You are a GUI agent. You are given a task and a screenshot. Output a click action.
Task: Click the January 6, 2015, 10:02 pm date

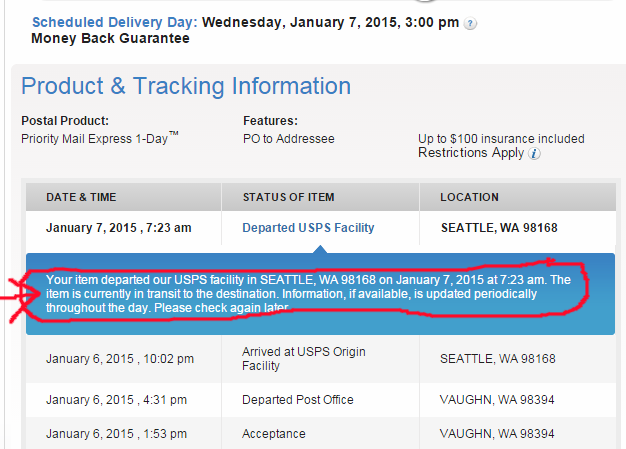(120, 359)
